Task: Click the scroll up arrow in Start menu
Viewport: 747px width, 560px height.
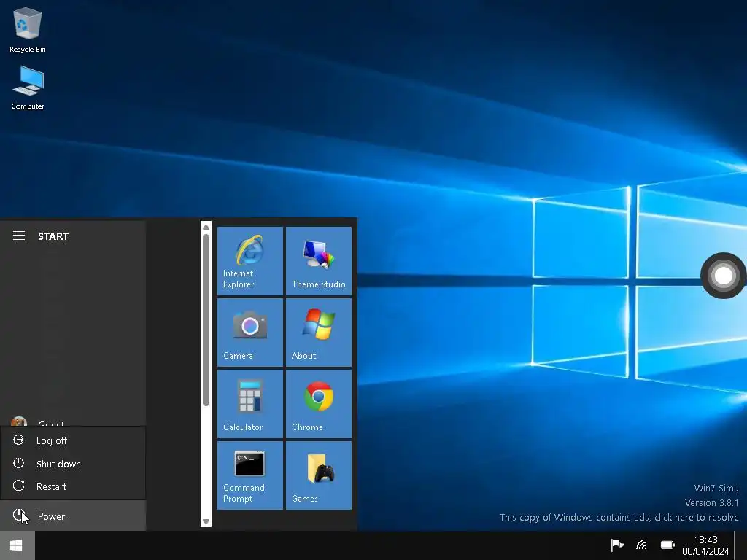Action: click(206, 227)
